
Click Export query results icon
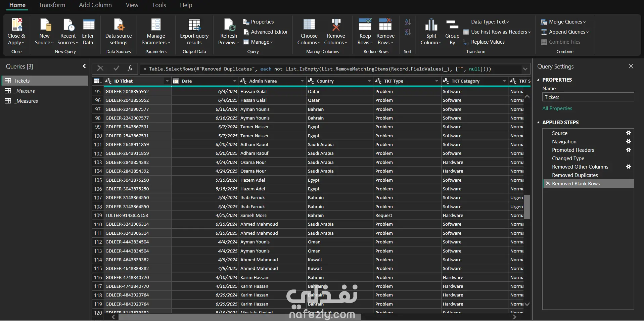click(x=194, y=25)
